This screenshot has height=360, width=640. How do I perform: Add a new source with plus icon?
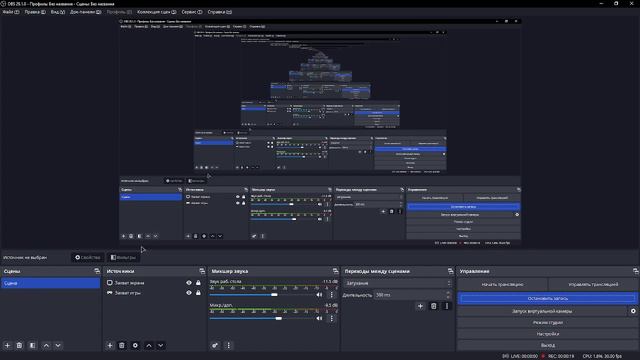pyautogui.click(x=109, y=345)
